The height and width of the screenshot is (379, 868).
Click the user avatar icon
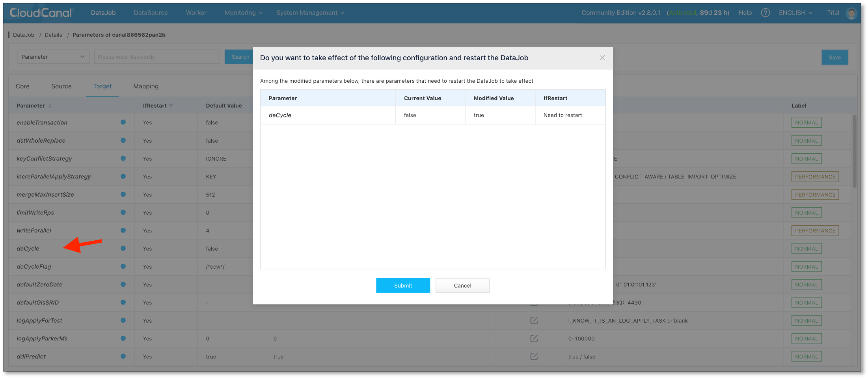851,13
